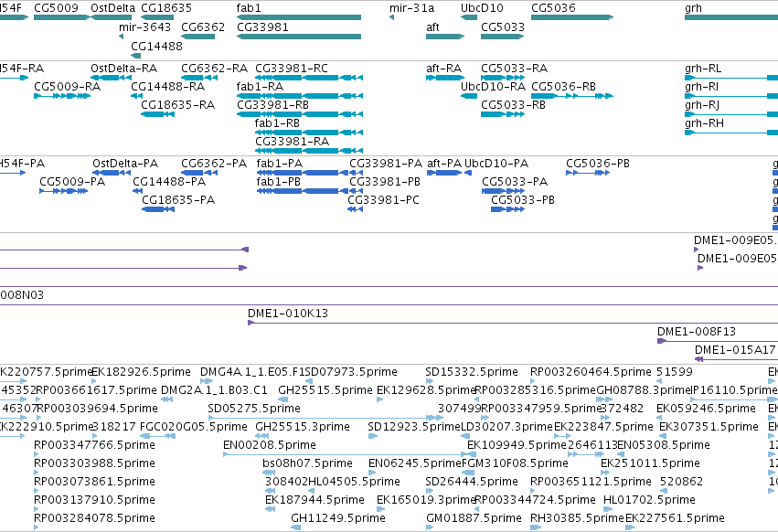Click EST GH11249.5prime label
The height and width of the screenshot is (532, 778).
pos(338,517)
